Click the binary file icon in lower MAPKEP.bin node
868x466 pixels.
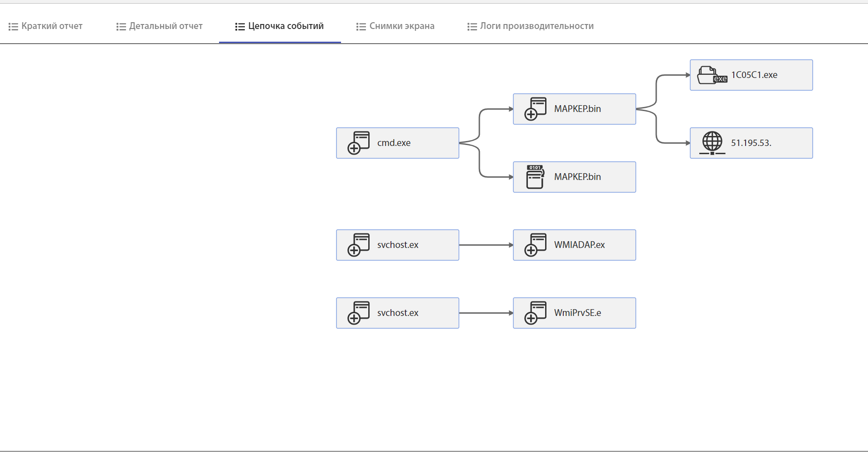pyautogui.click(x=535, y=177)
